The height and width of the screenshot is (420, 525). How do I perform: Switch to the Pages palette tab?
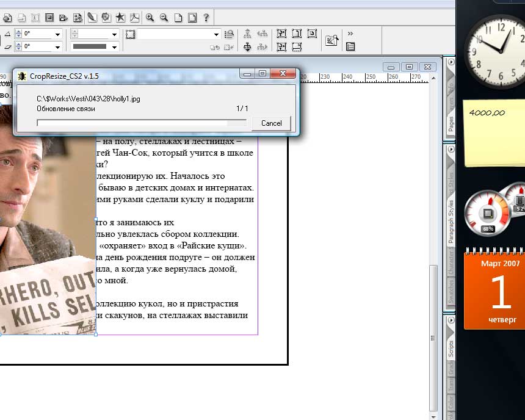451,125
